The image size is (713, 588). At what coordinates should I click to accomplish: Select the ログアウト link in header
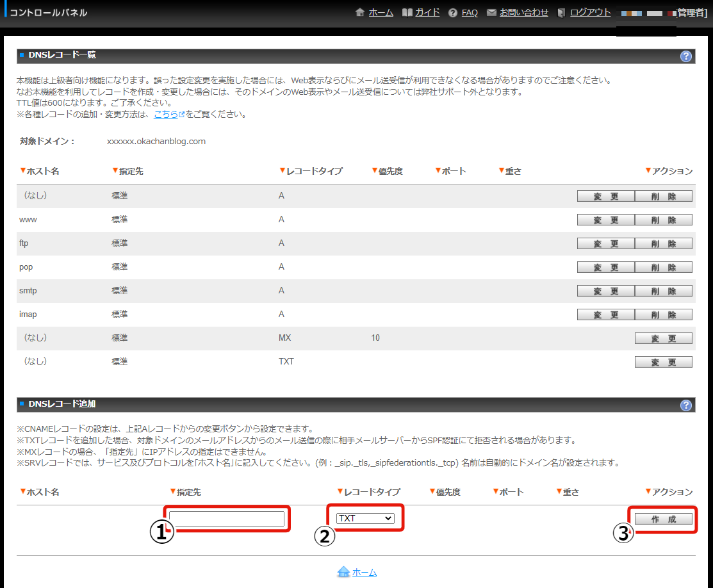[x=590, y=13]
